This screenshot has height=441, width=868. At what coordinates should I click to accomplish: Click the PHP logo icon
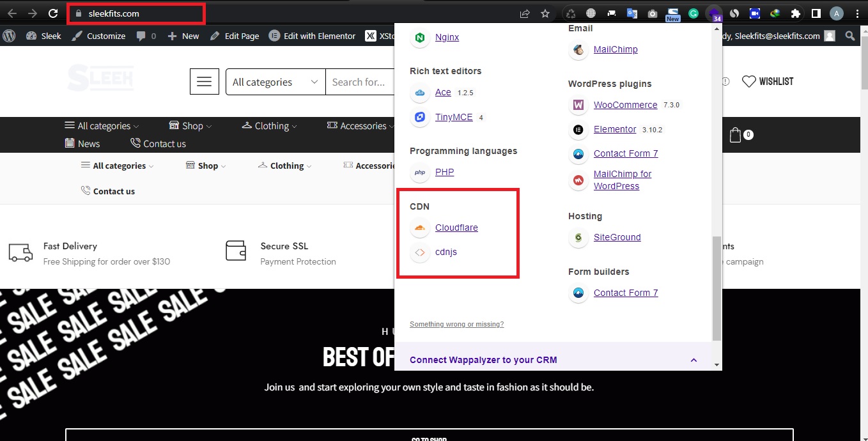420,172
